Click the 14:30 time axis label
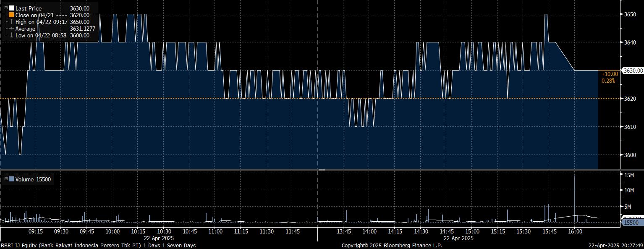 [x=421, y=231]
